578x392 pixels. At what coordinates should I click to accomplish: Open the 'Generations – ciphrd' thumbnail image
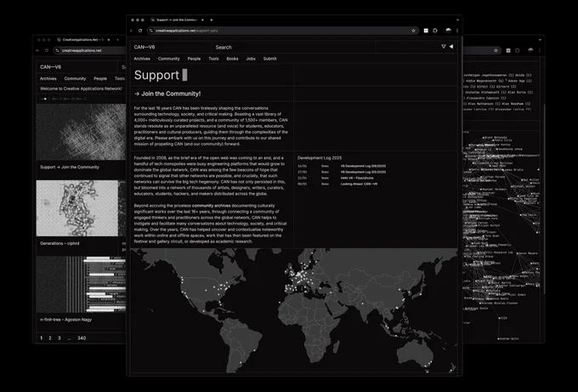pos(77,208)
